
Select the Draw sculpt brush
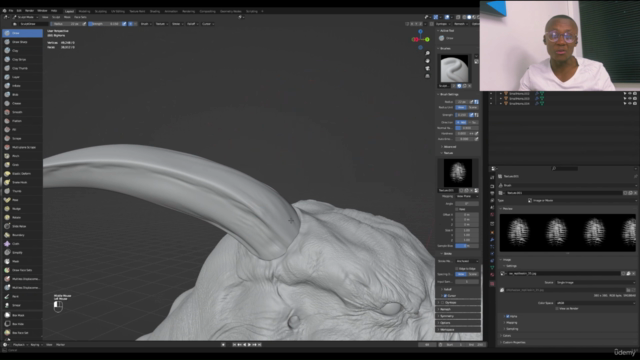coord(22,33)
